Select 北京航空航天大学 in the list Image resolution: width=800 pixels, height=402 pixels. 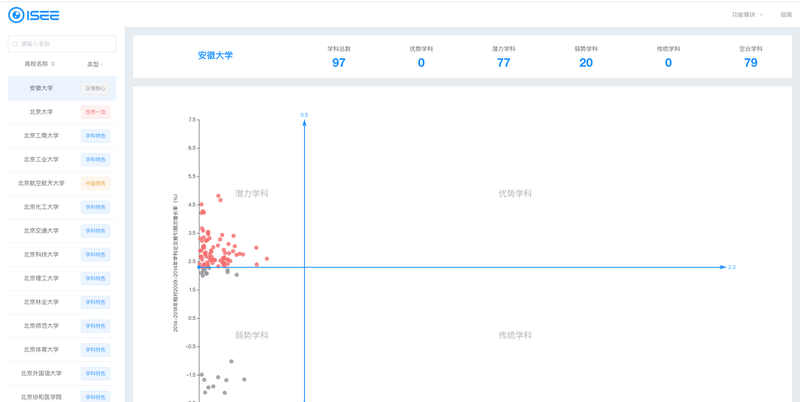[62, 183]
